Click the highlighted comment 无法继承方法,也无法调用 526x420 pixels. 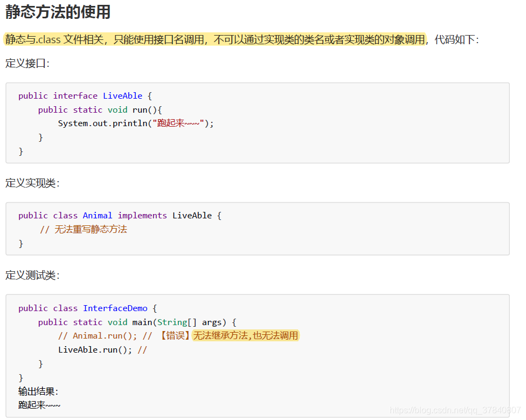pyautogui.click(x=246, y=336)
